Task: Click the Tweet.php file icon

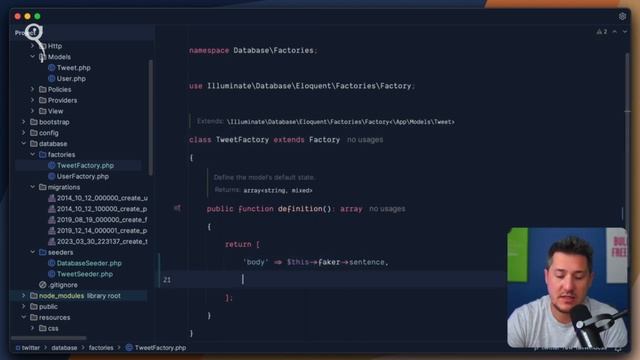Action: point(51,68)
